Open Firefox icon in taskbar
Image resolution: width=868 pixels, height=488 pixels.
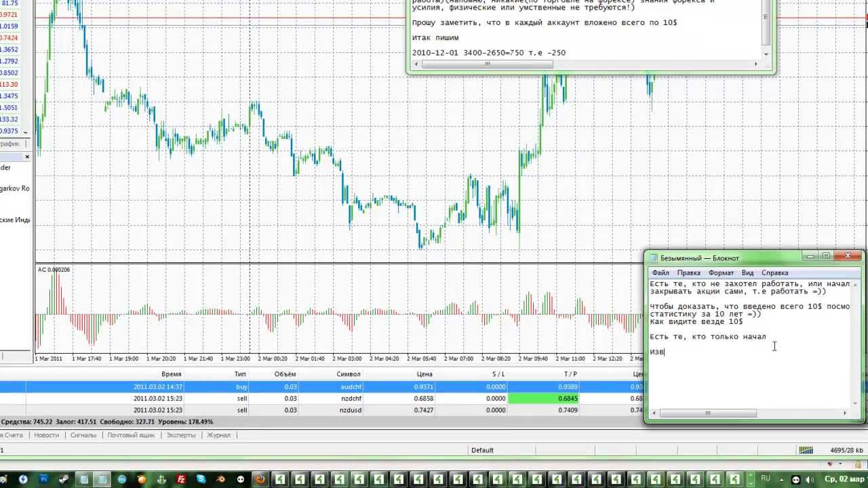pyautogui.click(x=260, y=479)
